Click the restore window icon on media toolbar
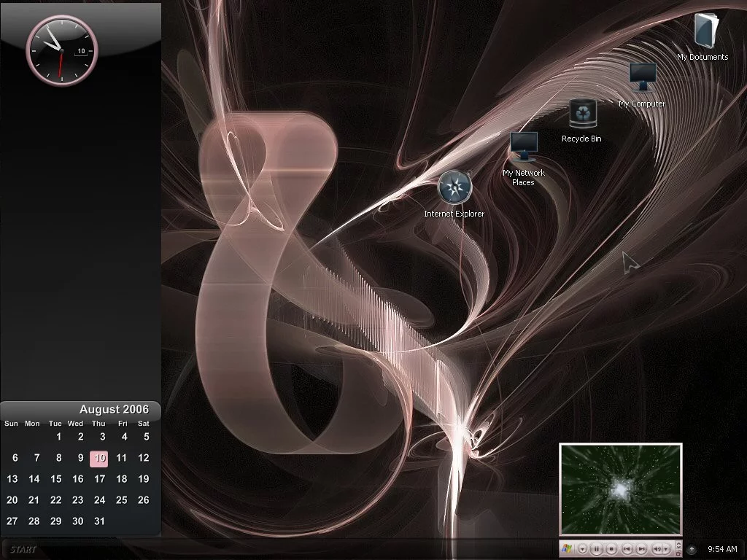 pyautogui.click(x=678, y=553)
